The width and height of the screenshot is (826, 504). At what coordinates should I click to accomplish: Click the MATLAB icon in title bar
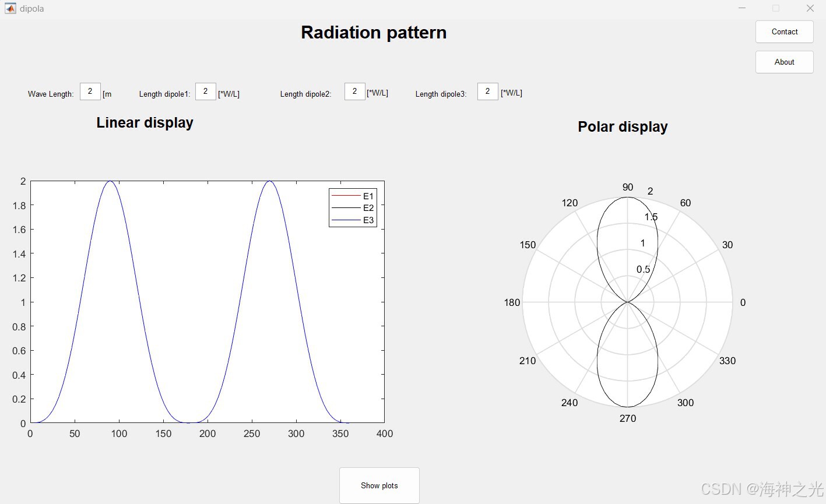[x=10, y=8]
